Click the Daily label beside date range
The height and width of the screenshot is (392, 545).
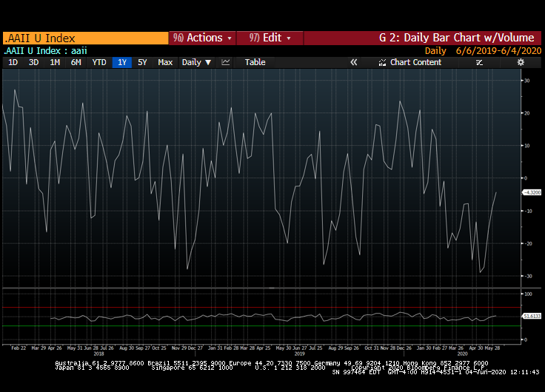(435, 51)
